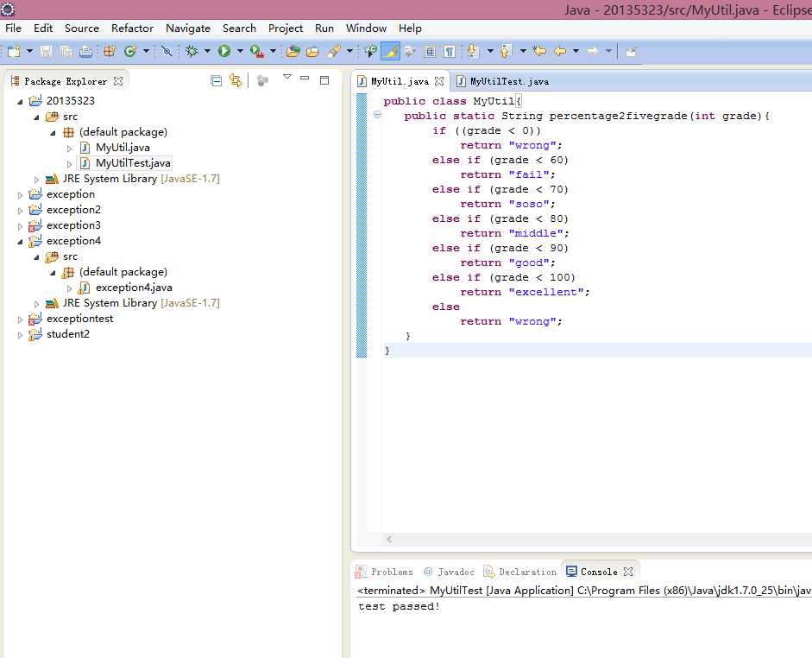Viewport: 812px width, 658px height.
Task: Expand the exception3 project node
Action: [x=20, y=226]
